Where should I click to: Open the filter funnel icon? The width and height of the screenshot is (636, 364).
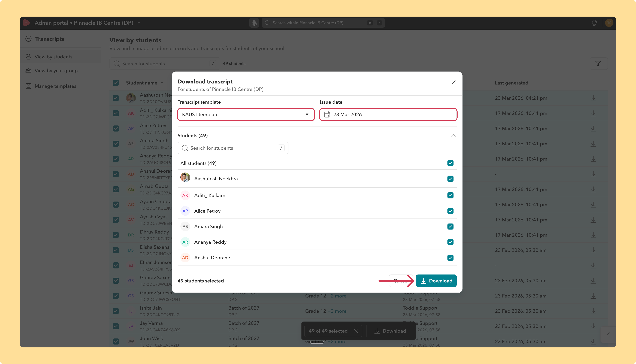tap(598, 64)
